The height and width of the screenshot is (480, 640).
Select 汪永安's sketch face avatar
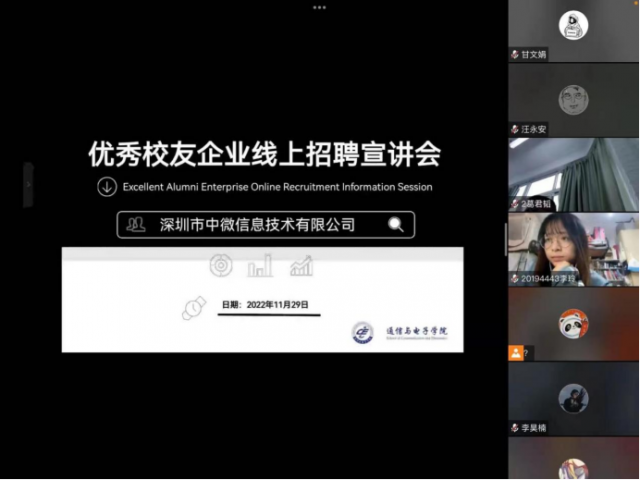click(x=573, y=100)
